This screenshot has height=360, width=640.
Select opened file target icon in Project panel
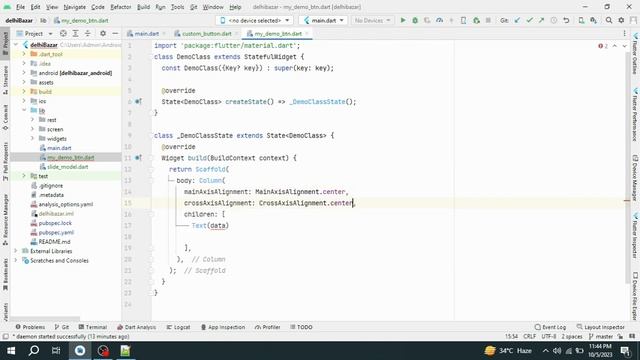[x=63, y=33]
